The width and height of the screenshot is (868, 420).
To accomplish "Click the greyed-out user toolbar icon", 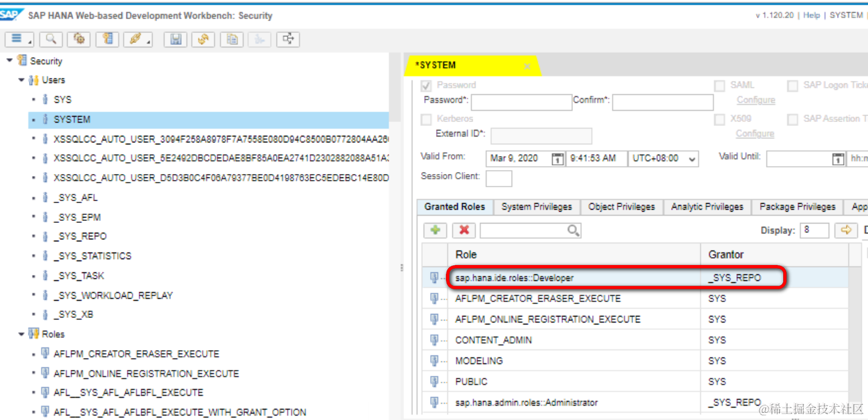I will (259, 39).
